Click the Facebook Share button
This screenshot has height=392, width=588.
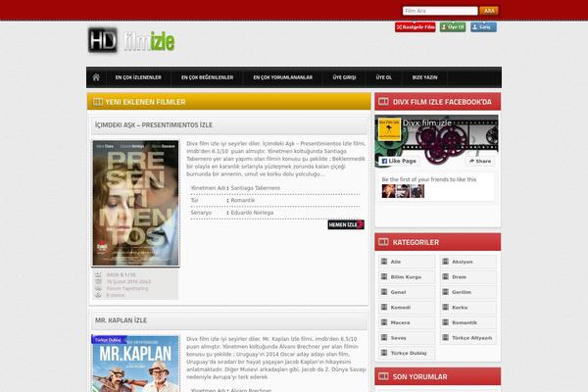(x=480, y=161)
